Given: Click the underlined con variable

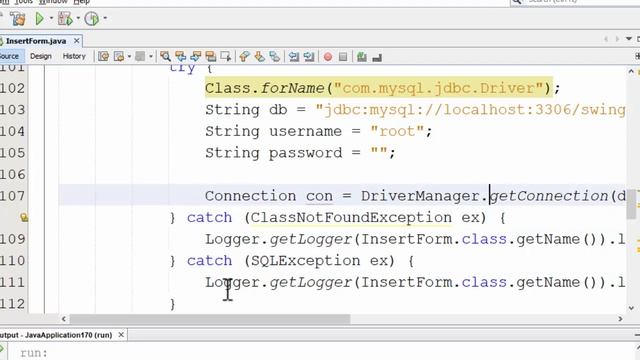Looking at the screenshot, I should pos(319,196).
